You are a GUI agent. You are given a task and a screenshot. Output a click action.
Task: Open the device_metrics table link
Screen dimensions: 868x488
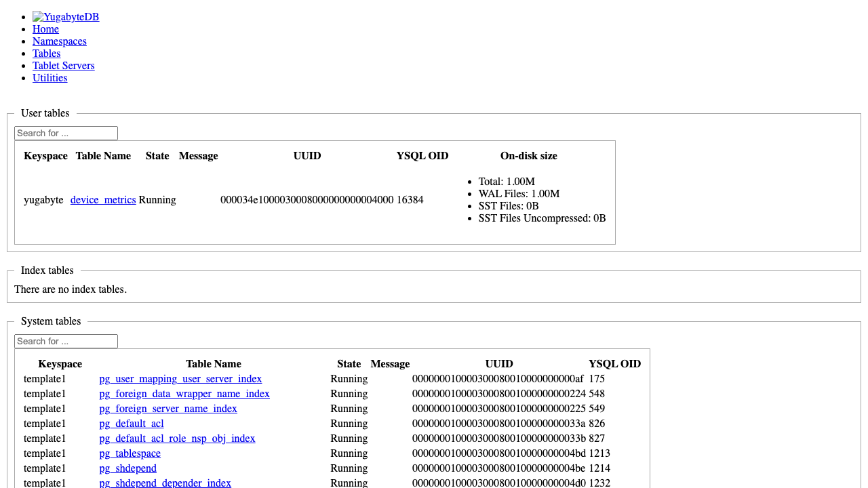coord(103,200)
